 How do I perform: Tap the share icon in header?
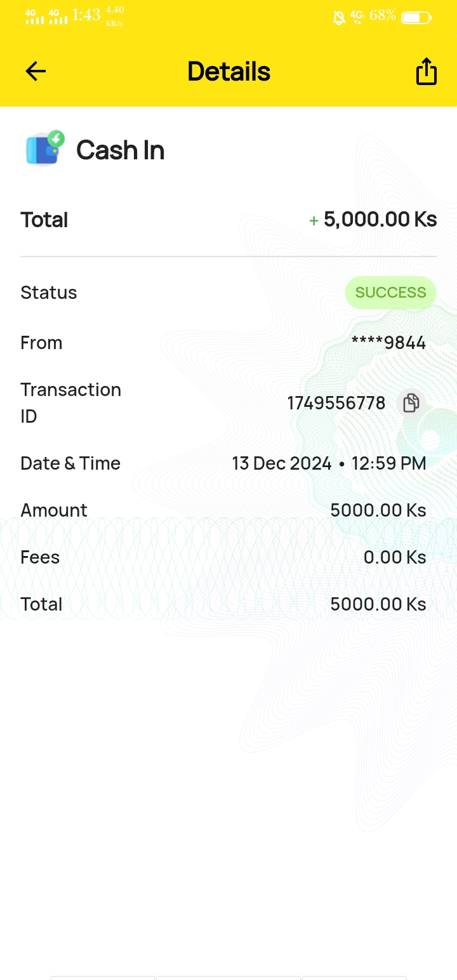click(426, 71)
